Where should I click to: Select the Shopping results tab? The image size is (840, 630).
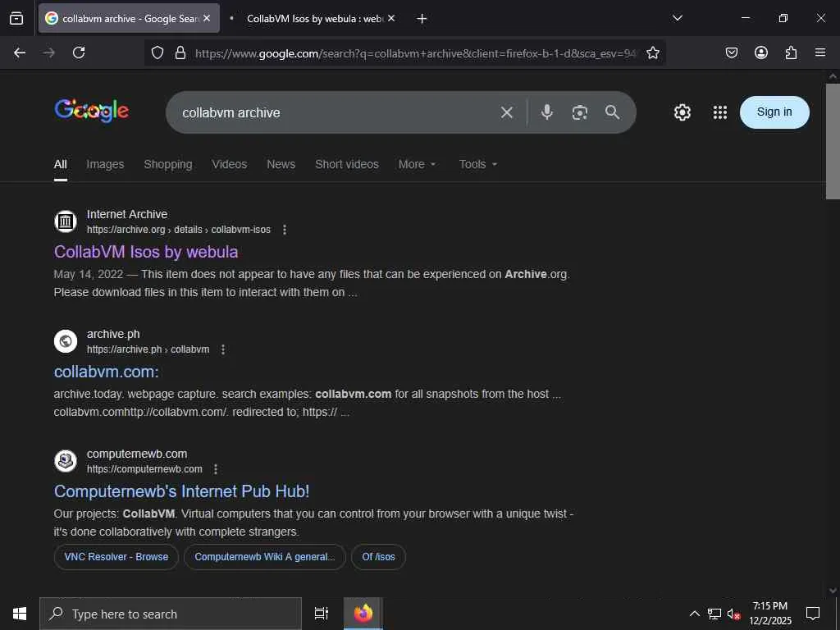pyautogui.click(x=167, y=164)
